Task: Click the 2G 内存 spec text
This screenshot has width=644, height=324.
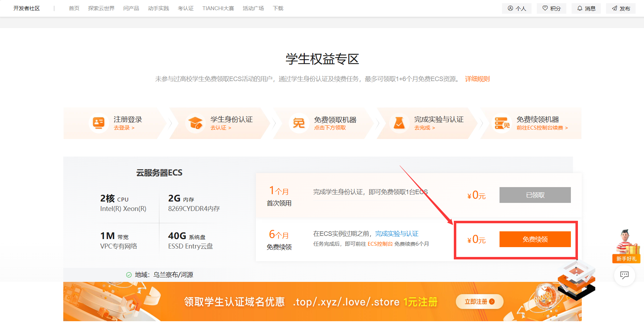Action: [181, 199]
